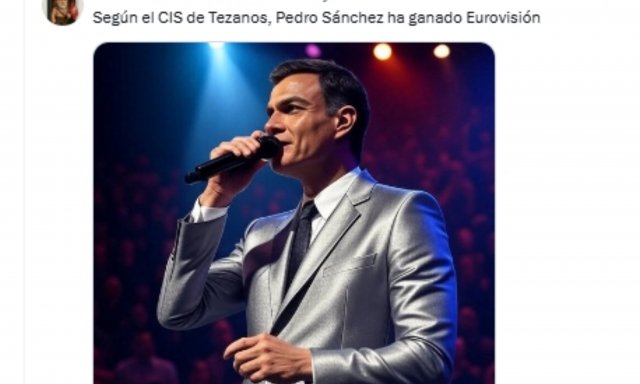640x384 pixels.
Task: Click the dark necktie in the photo
Action: (x=302, y=239)
